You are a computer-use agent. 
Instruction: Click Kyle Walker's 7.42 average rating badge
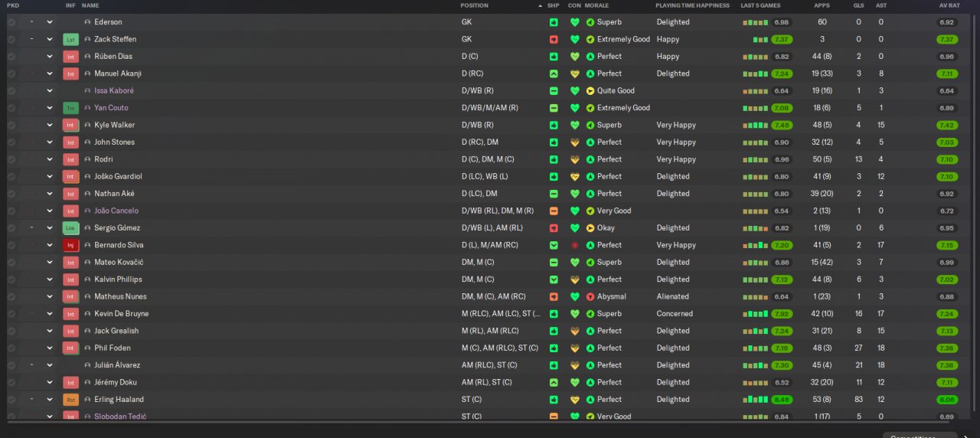947,125
